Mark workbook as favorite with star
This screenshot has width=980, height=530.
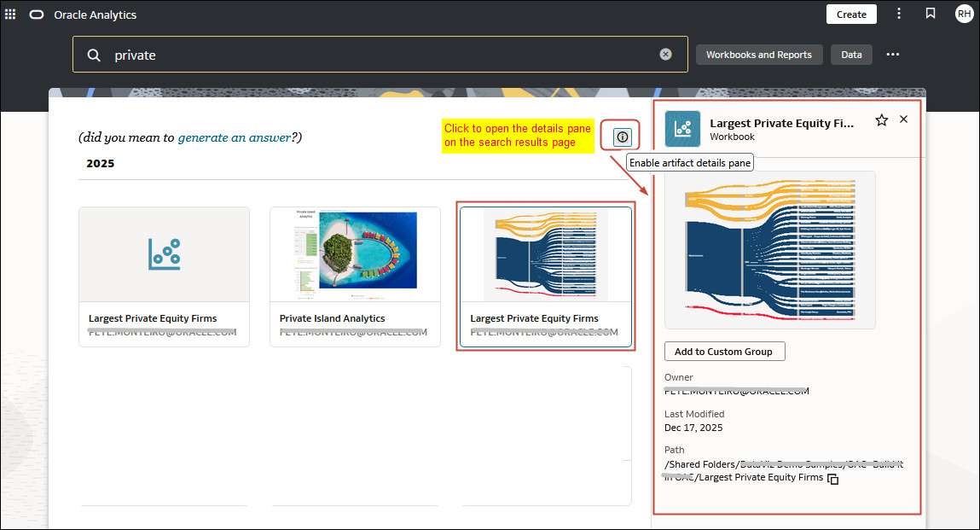click(881, 120)
